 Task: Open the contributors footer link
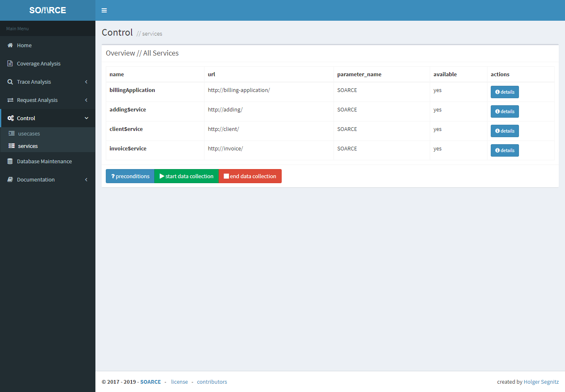point(212,382)
